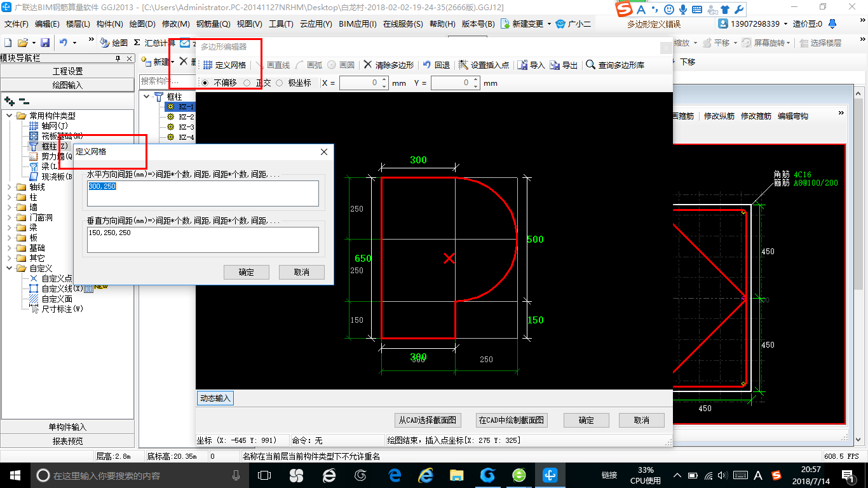Select 筏板基础 item in the navigation tree
Viewport: 868px width, 488px height.
point(57,136)
